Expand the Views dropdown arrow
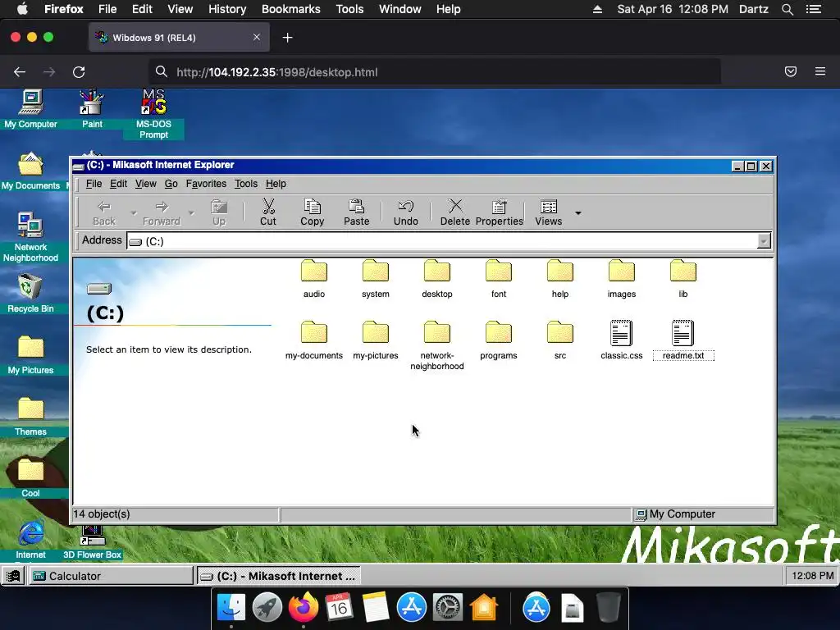 coord(578,212)
